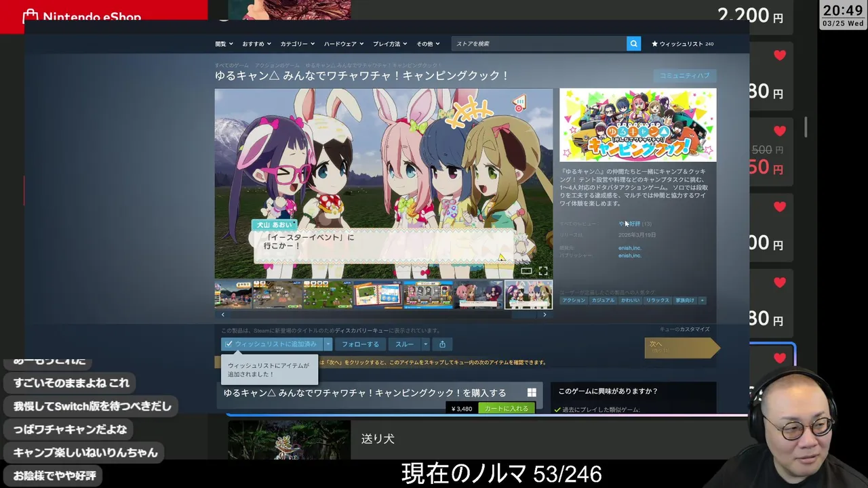Select the カジュアル tag
The width and height of the screenshot is (868, 488).
point(603,300)
